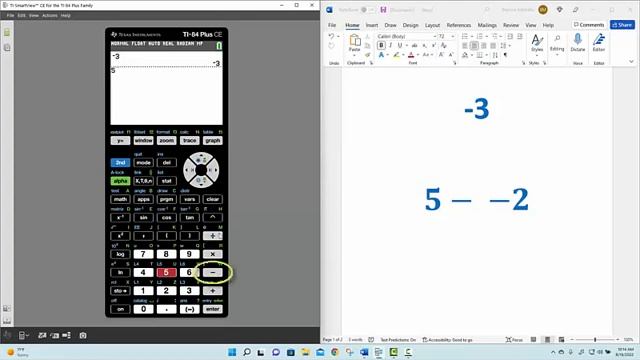
Task: Toggle Underline formatting in Word
Action: click(400, 45)
